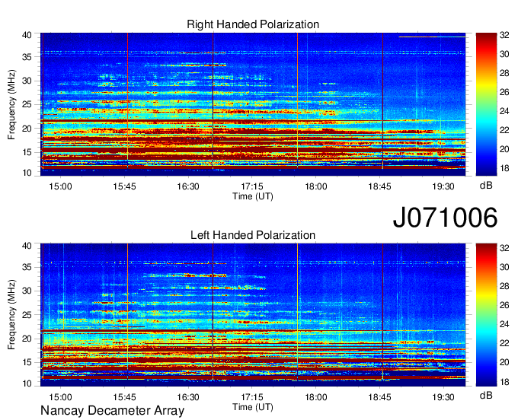Click 20 dB value on Left Handed colorbar

(505, 363)
